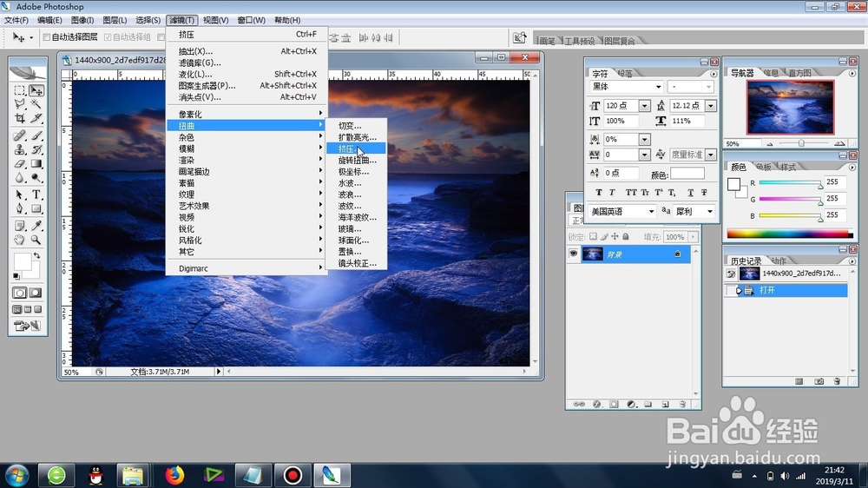This screenshot has height=488, width=868.
Task: Open leading 12.12 点 dropdown arrow
Action: coord(711,105)
